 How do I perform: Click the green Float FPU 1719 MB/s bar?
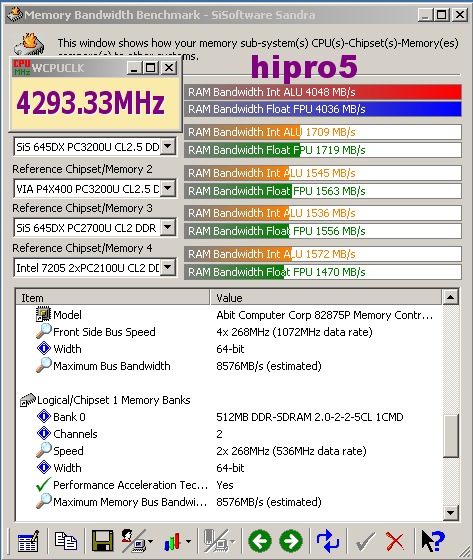[323, 150]
